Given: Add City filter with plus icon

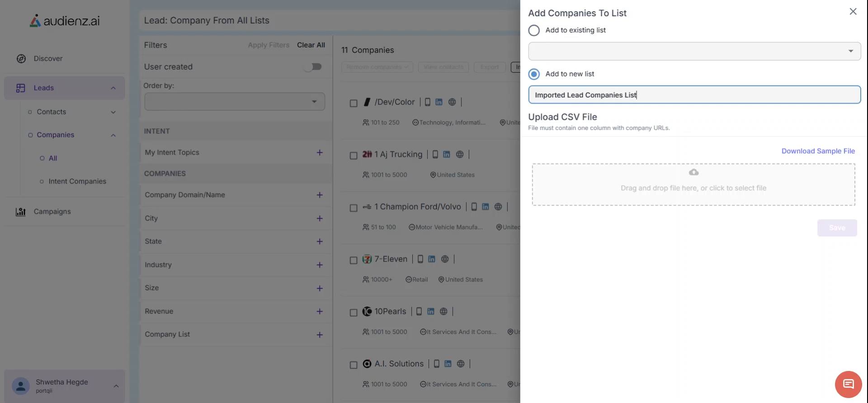Looking at the screenshot, I should [320, 219].
